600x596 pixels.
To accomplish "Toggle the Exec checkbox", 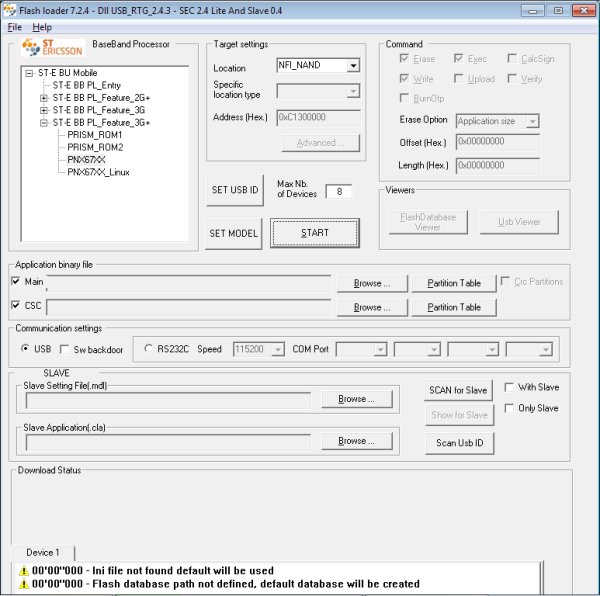I will coord(458,59).
